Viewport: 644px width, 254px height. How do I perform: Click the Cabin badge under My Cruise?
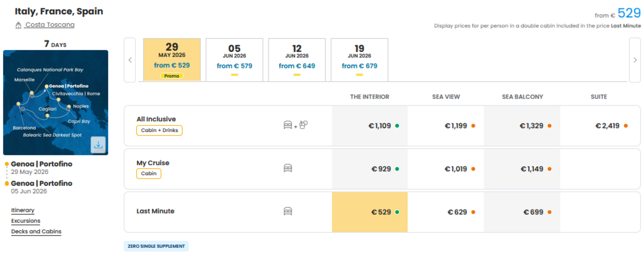coord(149,173)
